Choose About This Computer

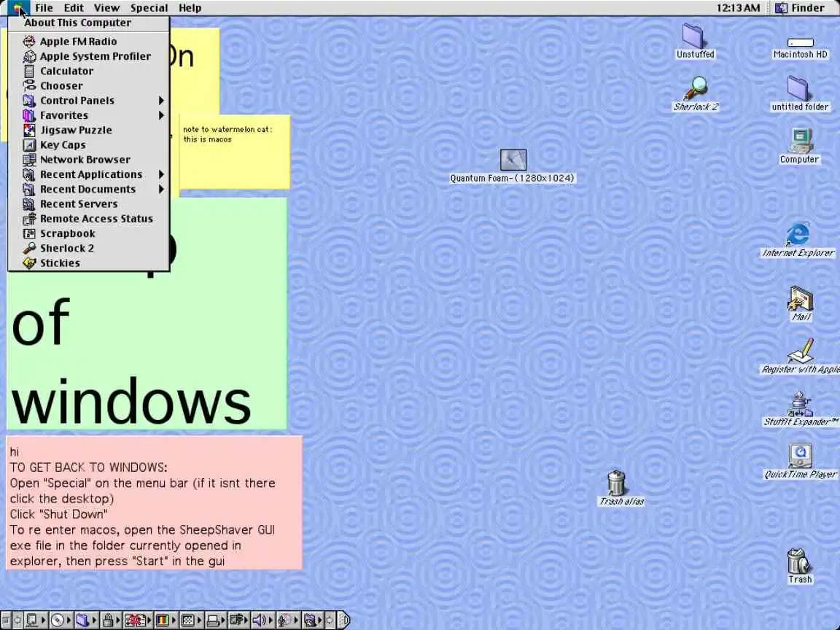click(x=88, y=23)
